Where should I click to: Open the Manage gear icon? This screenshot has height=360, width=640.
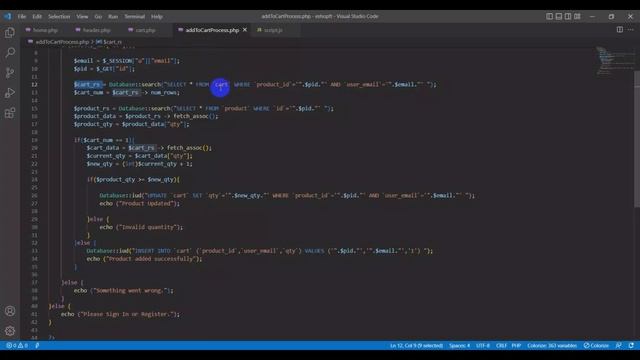click(10, 331)
